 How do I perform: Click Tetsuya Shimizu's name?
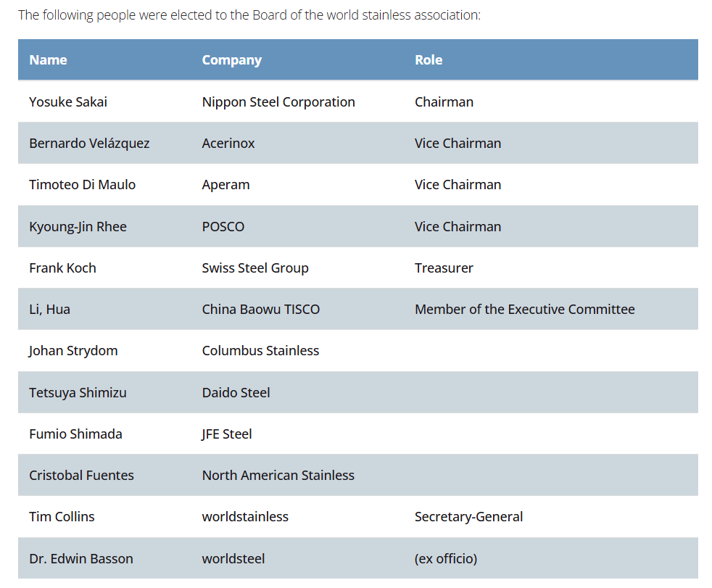[78, 393]
